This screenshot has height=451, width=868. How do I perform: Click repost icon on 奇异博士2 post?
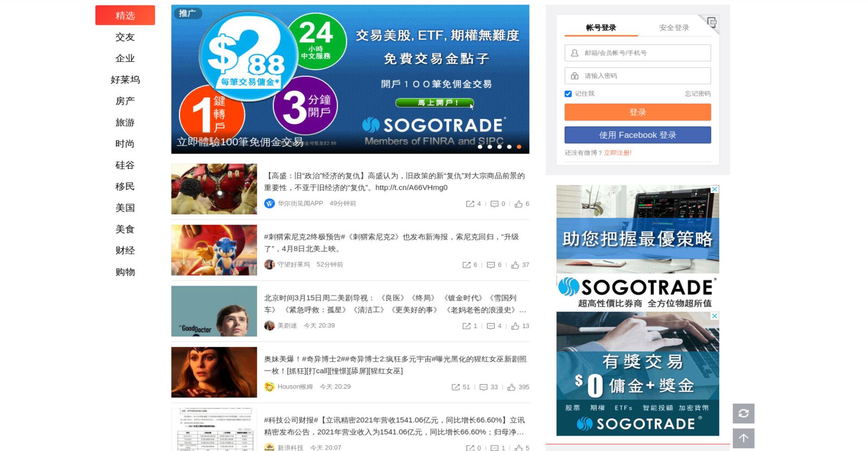pos(456,387)
